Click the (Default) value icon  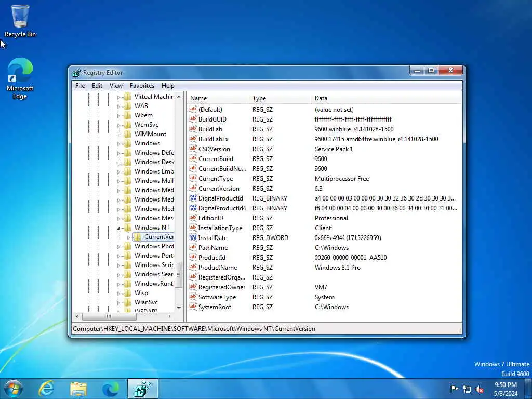coord(193,109)
